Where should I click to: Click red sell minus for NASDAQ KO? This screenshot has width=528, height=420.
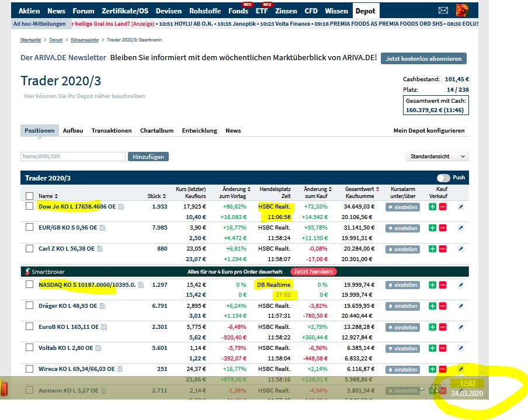point(443,285)
